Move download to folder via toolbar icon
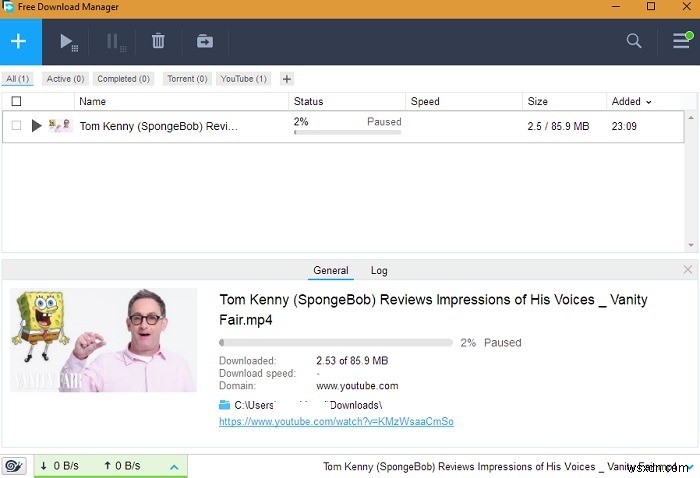This screenshot has height=478, width=700. point(205,41)
